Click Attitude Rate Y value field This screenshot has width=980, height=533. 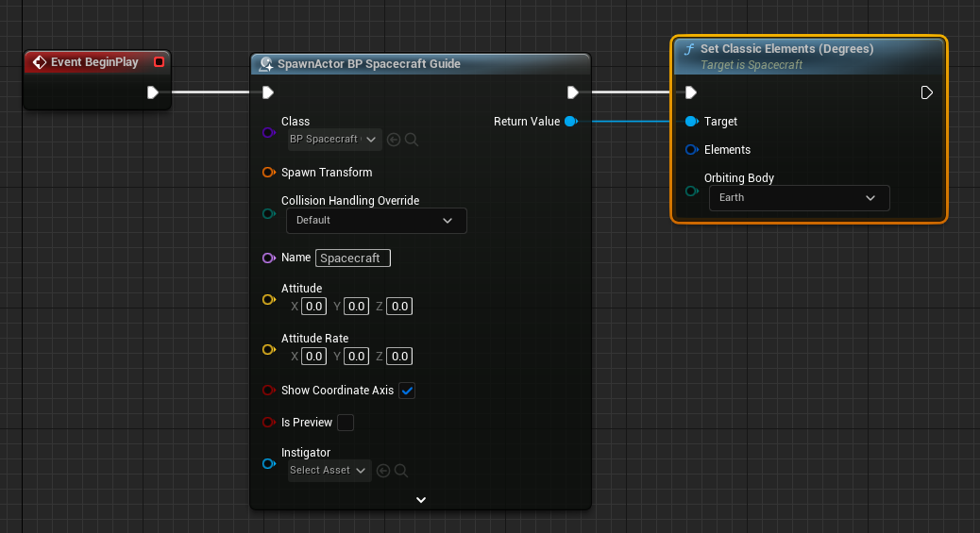coord(356,357)
